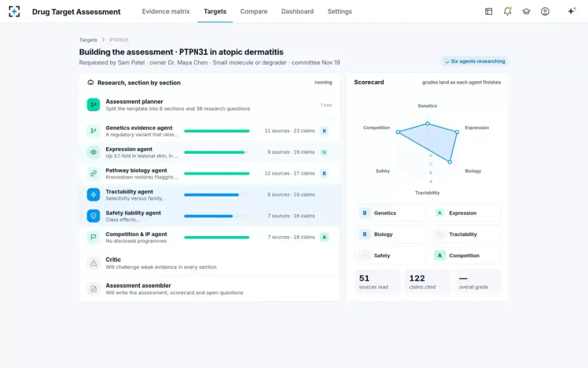The width and height of the screenshot is (588, 368).
Task: Click the Competition vertex on the radar chart
Action: (x=398, y=132)
